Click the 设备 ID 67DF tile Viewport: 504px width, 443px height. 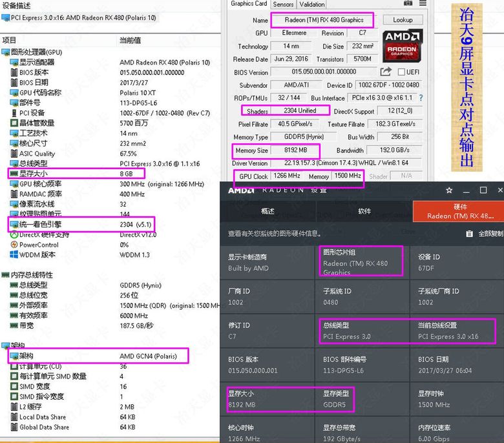457,262
